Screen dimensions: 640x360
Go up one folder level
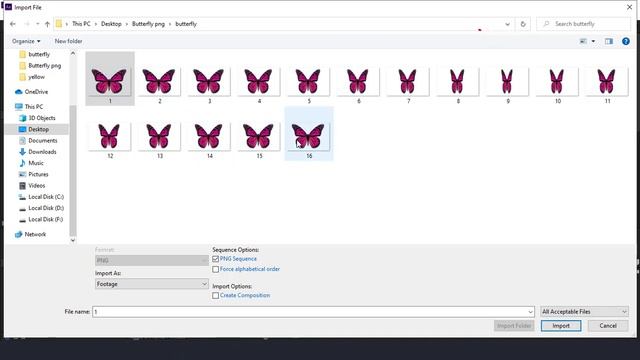(47, 24)
